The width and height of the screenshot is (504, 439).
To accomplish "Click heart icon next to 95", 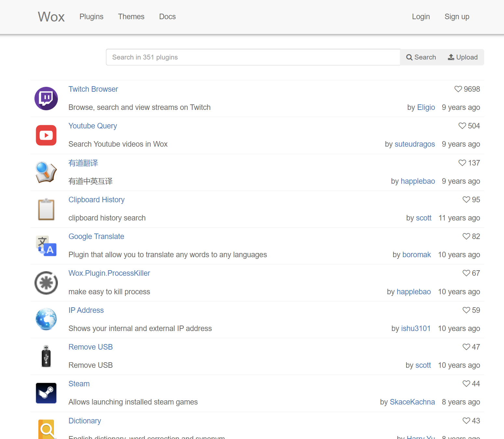I will coord(466,200).
